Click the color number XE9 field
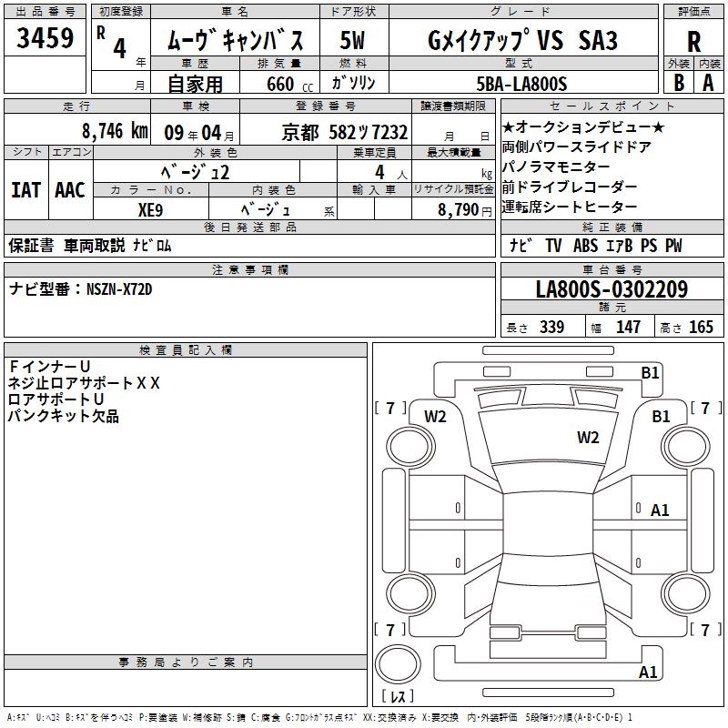 151,208
